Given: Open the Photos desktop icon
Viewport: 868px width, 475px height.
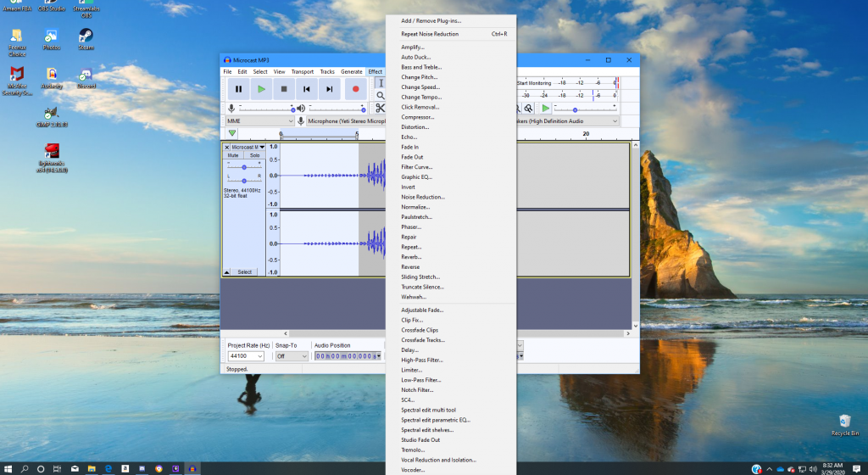Looking at the screenshot, I should 52,39.
